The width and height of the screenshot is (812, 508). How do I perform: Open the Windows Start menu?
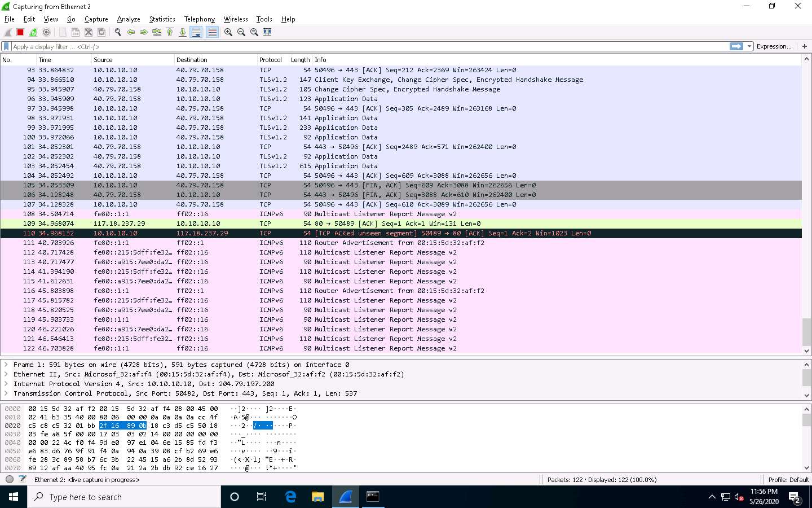pos(14,497)
